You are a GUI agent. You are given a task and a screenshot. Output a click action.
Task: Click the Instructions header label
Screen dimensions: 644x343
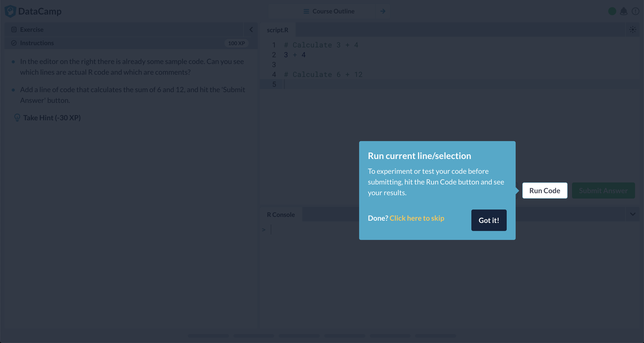[x=37, y=43]
